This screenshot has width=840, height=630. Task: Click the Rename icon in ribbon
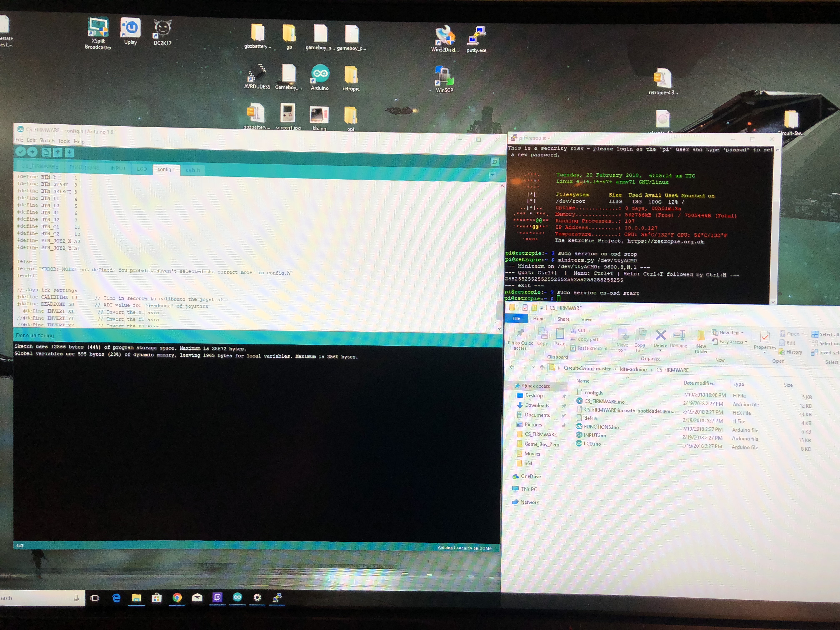(678, 339)
